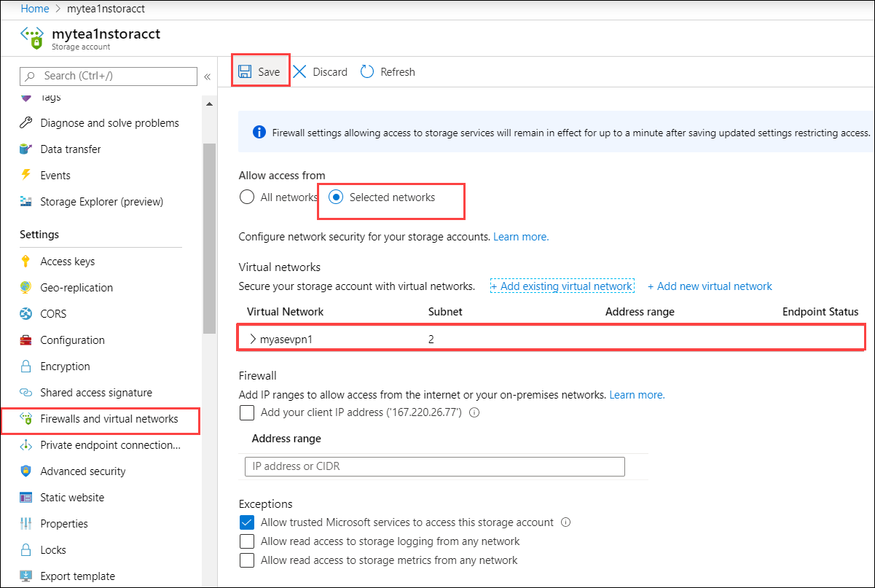Click the Endpoint Status column header

click(x=820, y=312)
